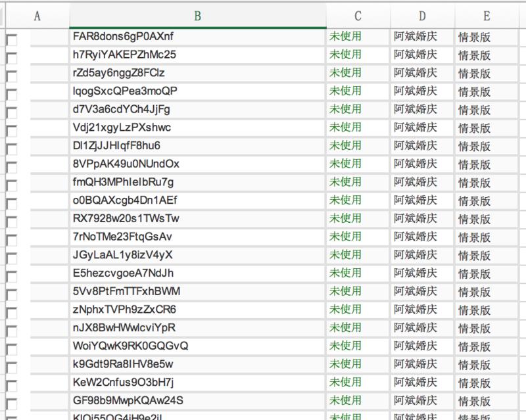Check the box next to h7RyiYAKEPZhMc25
This screenshot has height=420, width=526.
tap(12, 58)
